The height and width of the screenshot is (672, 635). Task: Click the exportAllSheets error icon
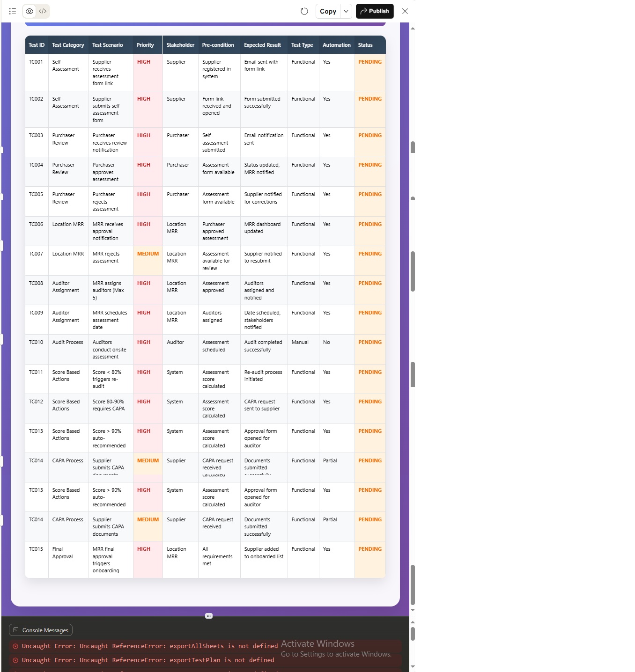click(15, 646)
